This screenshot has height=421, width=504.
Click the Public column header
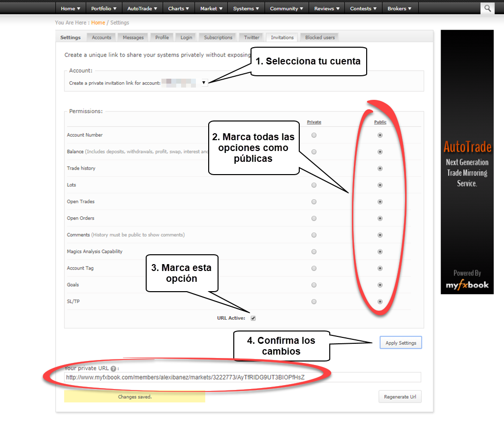click(x=380, y=122)
